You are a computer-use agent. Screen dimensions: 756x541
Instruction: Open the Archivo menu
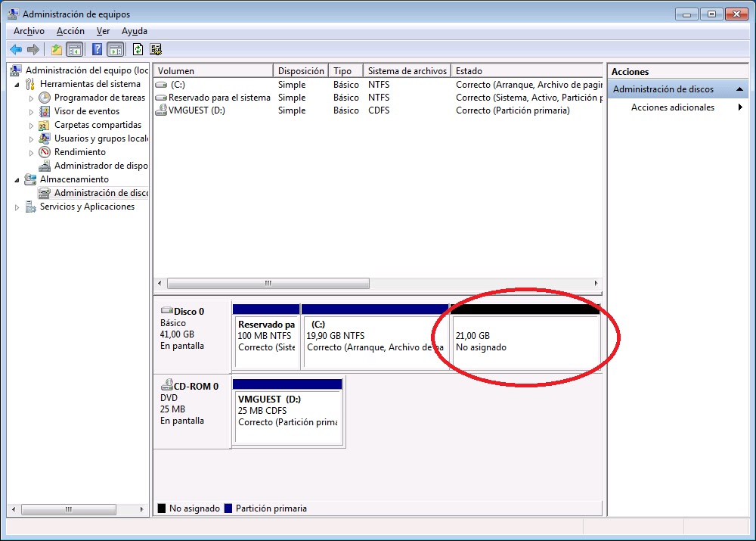[29, 31]
